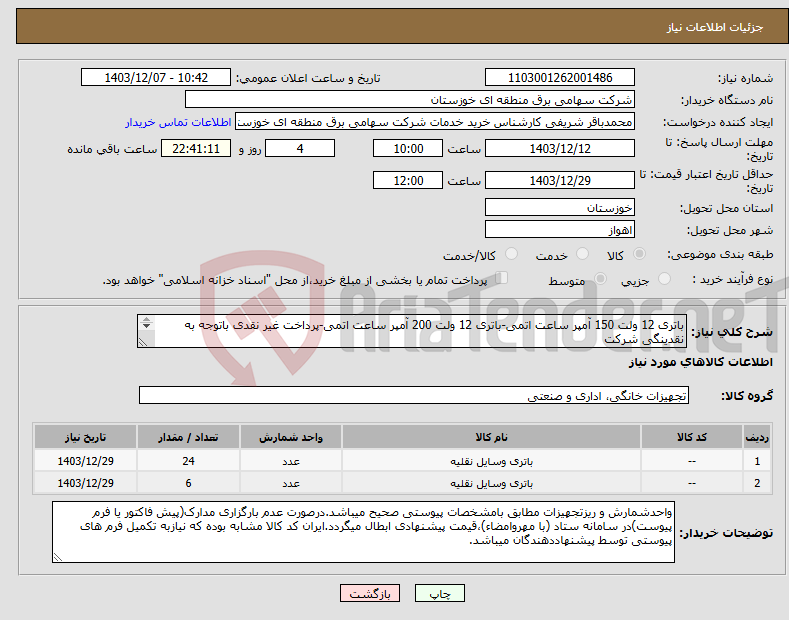Click the ردیف column header

pos(757,437)
